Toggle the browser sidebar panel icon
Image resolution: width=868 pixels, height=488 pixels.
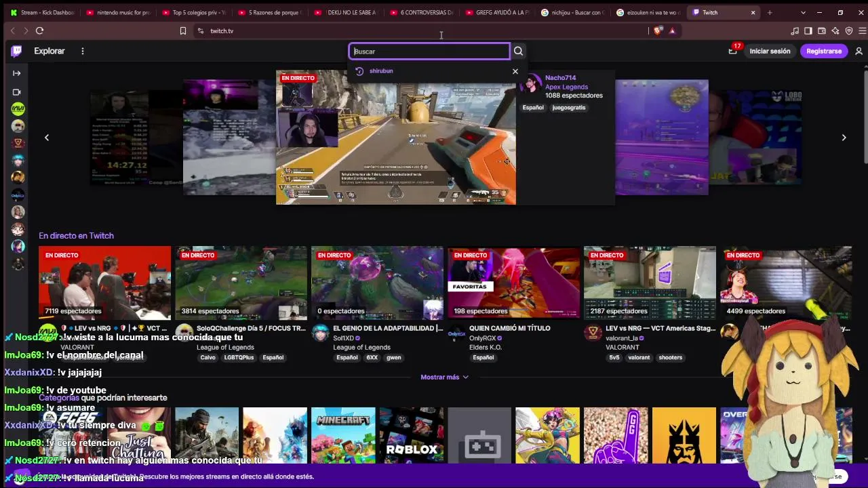click(808, 30)
